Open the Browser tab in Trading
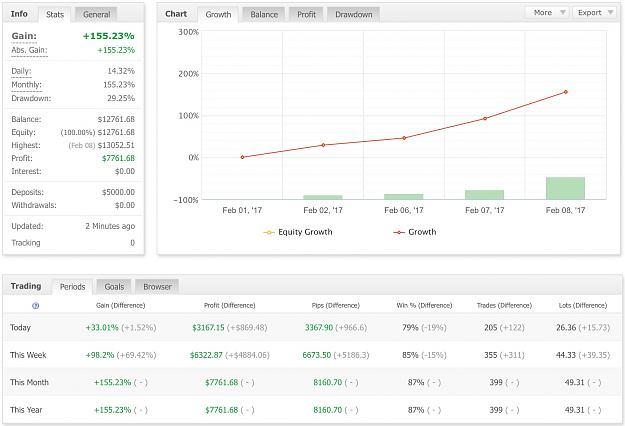The height and width of the screenshot is (426, 625). pos(157,287)
